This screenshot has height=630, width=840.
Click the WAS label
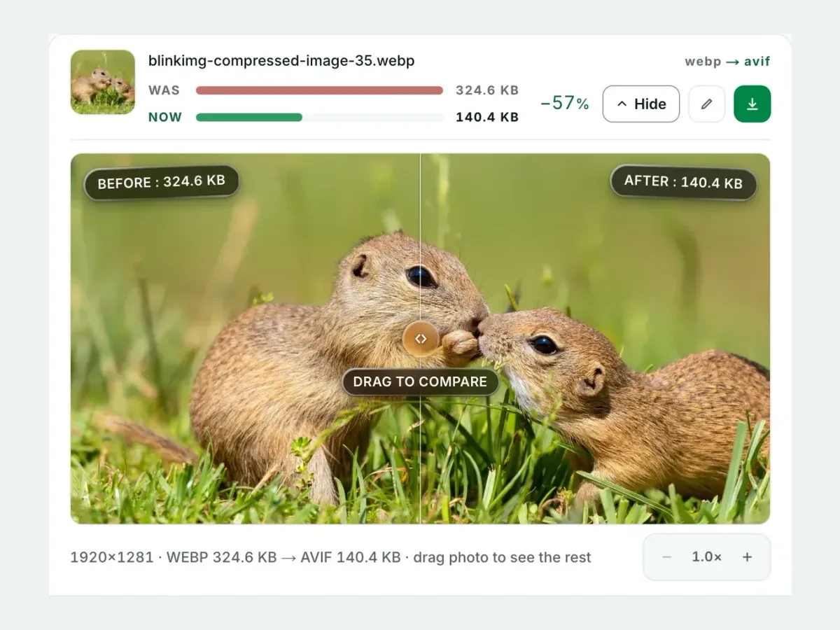click(164, 90)
